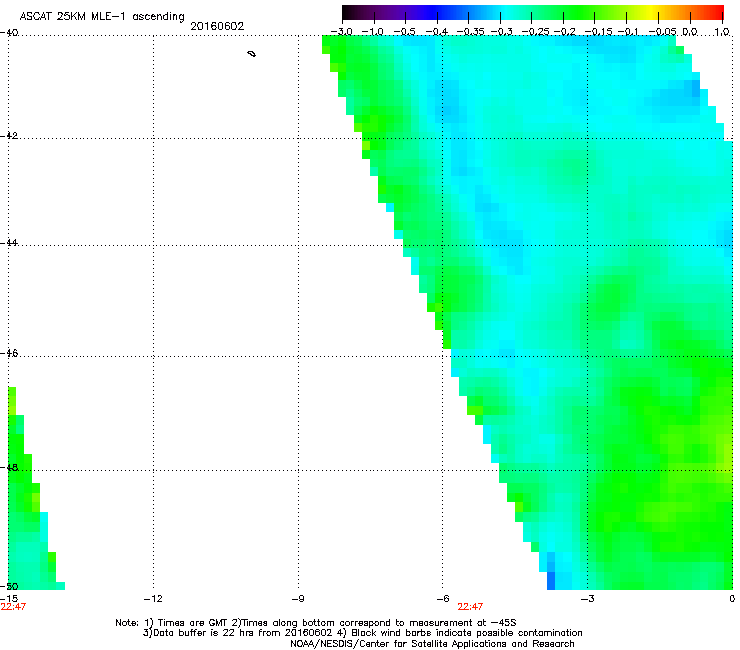This screenshot has width=740, height=650.
Task: Click the '-0.2' colorbar label
Action: coord(565,32)
